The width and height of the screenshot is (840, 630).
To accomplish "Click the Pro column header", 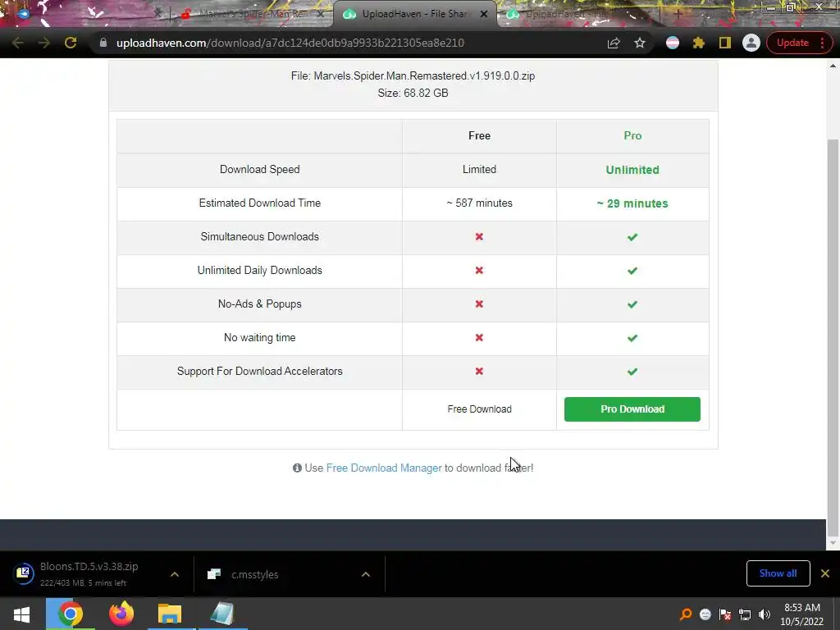I will 632,136.
